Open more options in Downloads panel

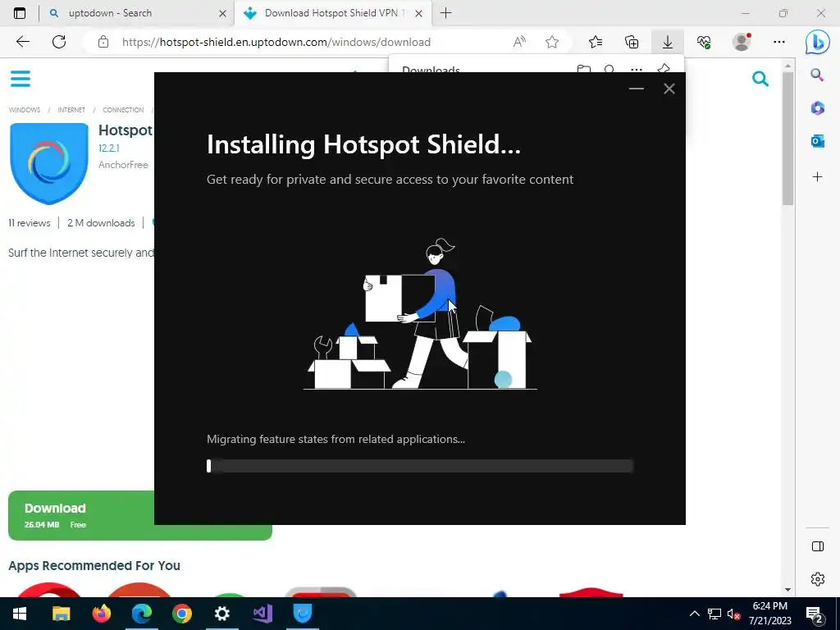(637, 69)
